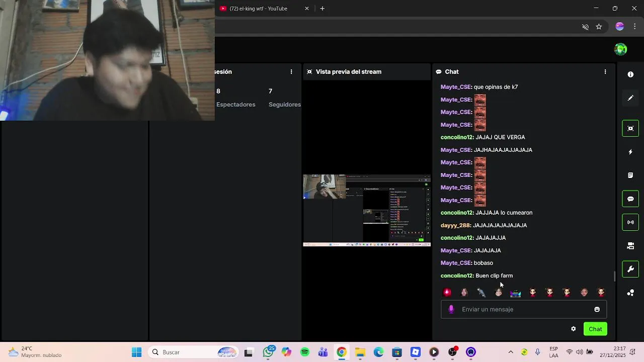Toggle the wrench mod tools icon

coord(630,269)
